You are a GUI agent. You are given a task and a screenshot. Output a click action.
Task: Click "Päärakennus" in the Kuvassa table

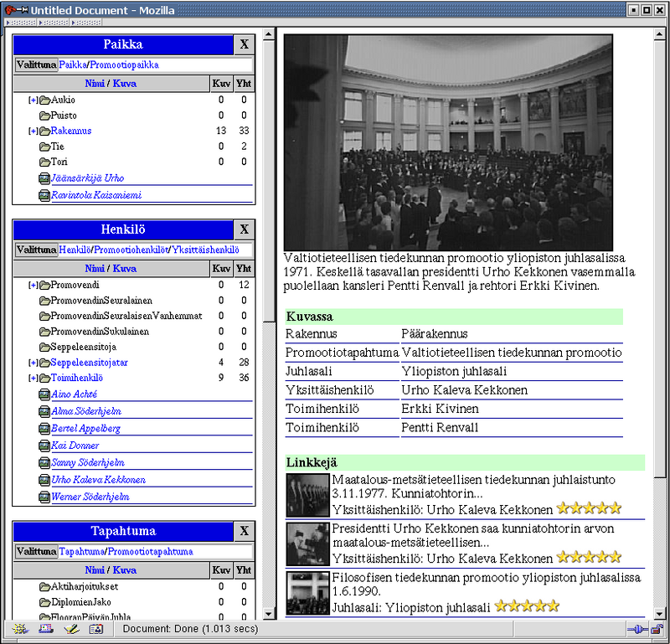click(435, 334)
